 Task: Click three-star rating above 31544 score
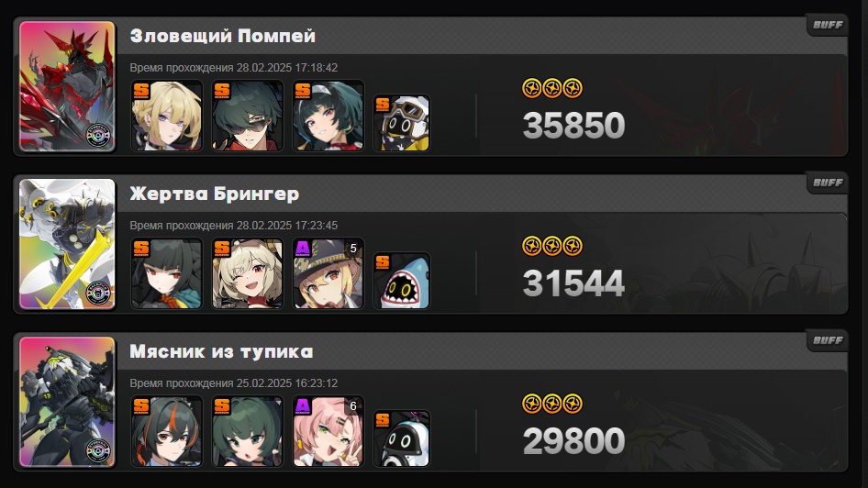point(552,246)
